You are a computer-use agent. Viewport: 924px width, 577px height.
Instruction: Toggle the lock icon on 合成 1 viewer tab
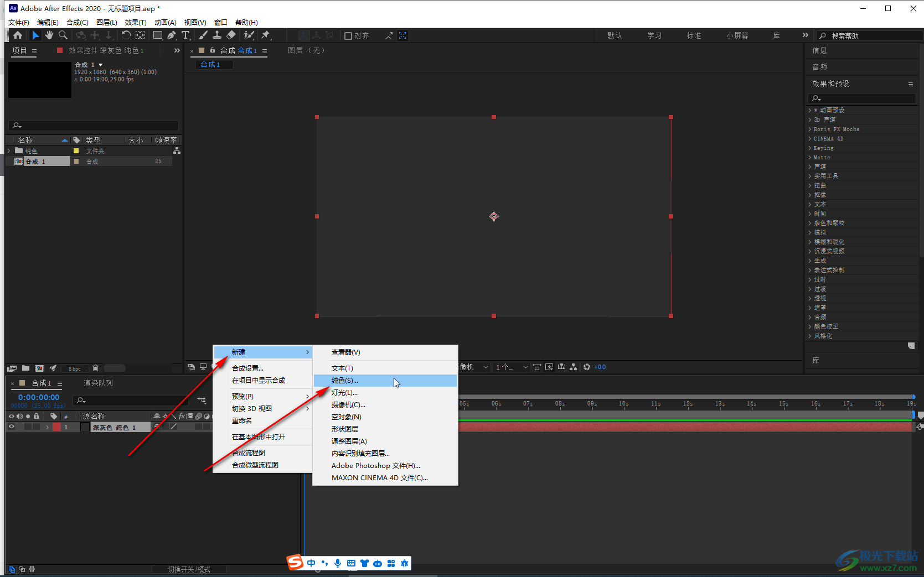pos(213,50)
